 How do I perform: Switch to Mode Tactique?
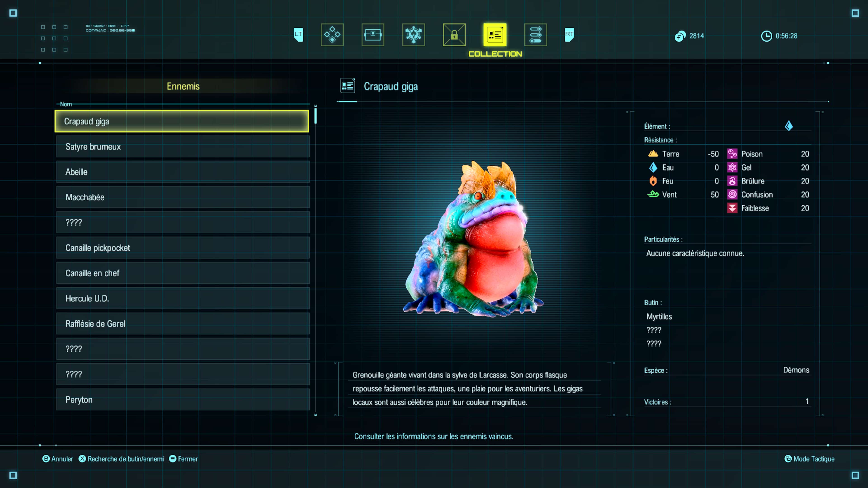coord(809,459)
